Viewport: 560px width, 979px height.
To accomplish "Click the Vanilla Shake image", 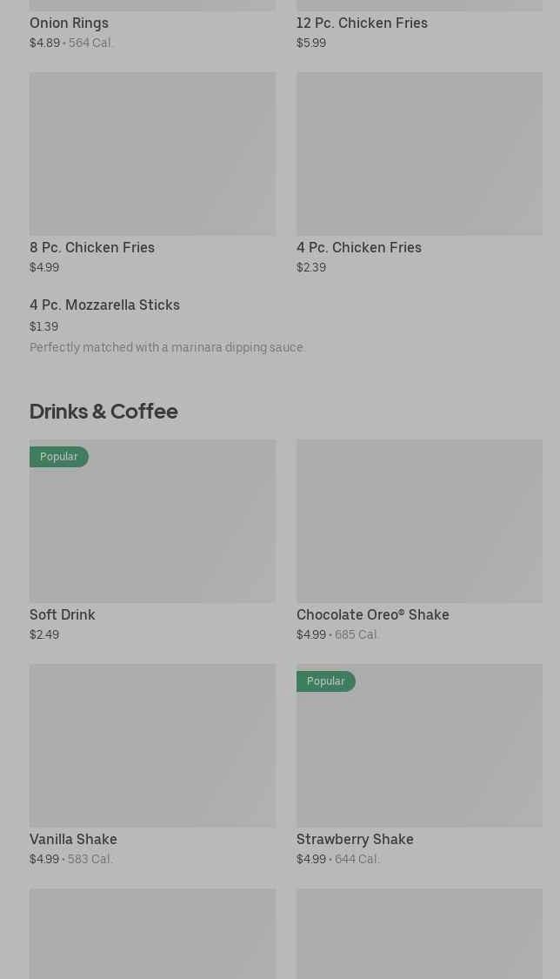I will [x=152, y=745].
